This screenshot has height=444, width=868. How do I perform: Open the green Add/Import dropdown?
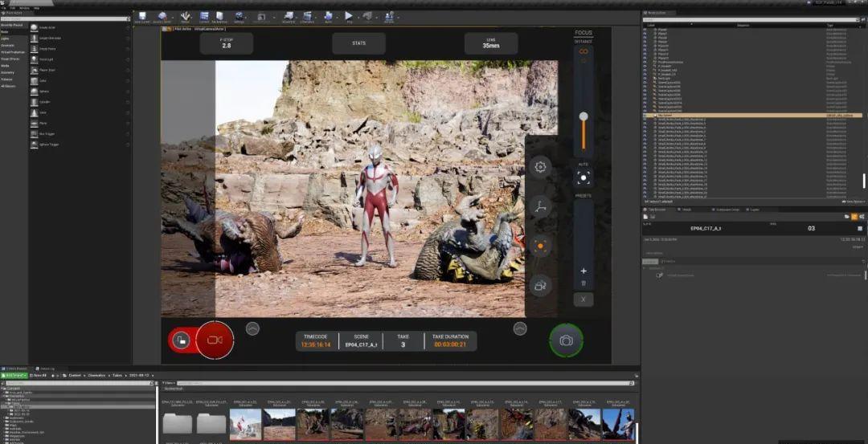tap(14, 376)
